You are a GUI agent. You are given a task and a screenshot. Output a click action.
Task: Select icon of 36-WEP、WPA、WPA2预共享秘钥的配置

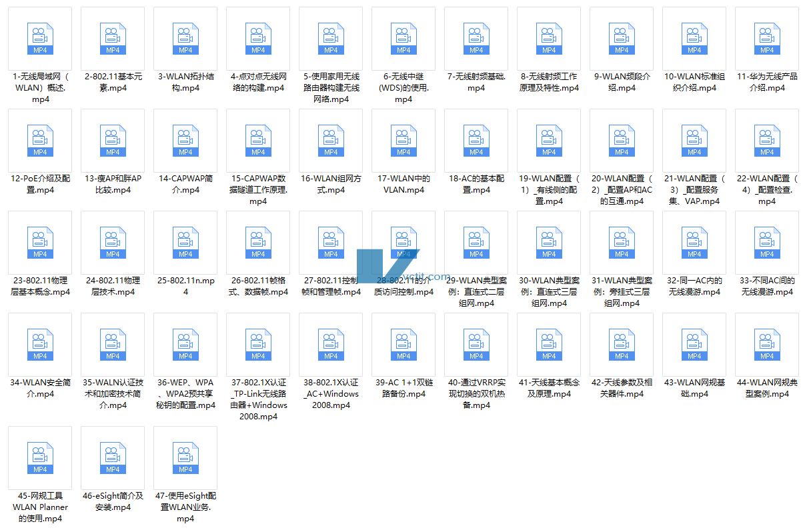pos(185,345)
